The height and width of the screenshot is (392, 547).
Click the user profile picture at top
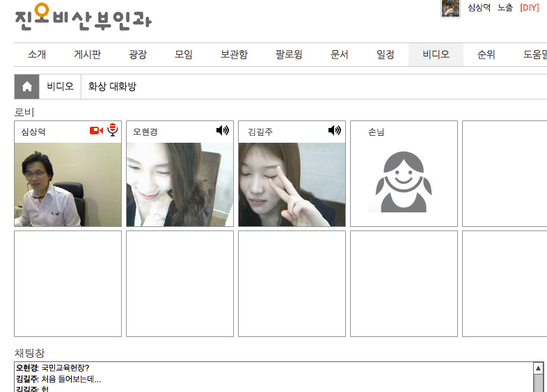(450, 8)
